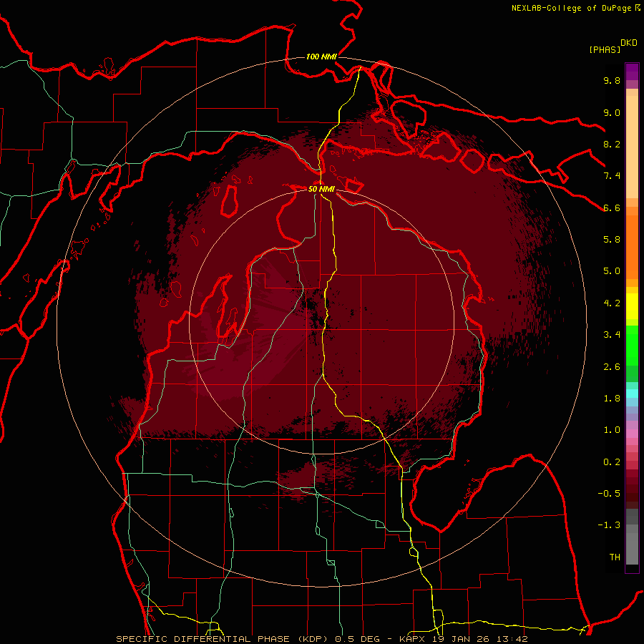This screenshot has width=644, height=644.
Task: Pick the yellow color band in the legend
Action: 632,306
